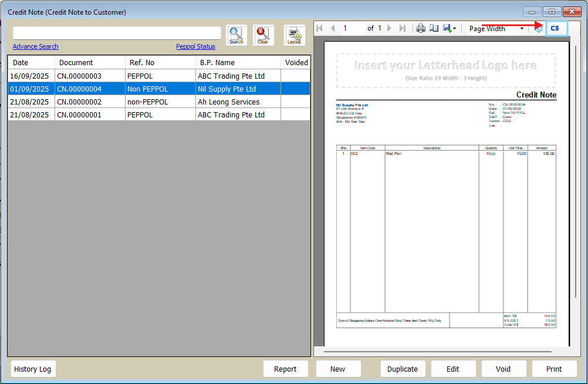Open the export save dropdown arrow
588x384 pixels.
click(454, 29)
